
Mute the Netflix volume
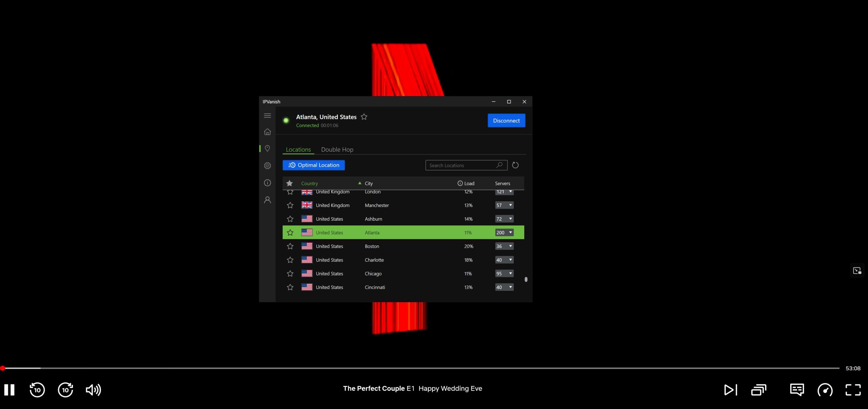tap(93, 390)
